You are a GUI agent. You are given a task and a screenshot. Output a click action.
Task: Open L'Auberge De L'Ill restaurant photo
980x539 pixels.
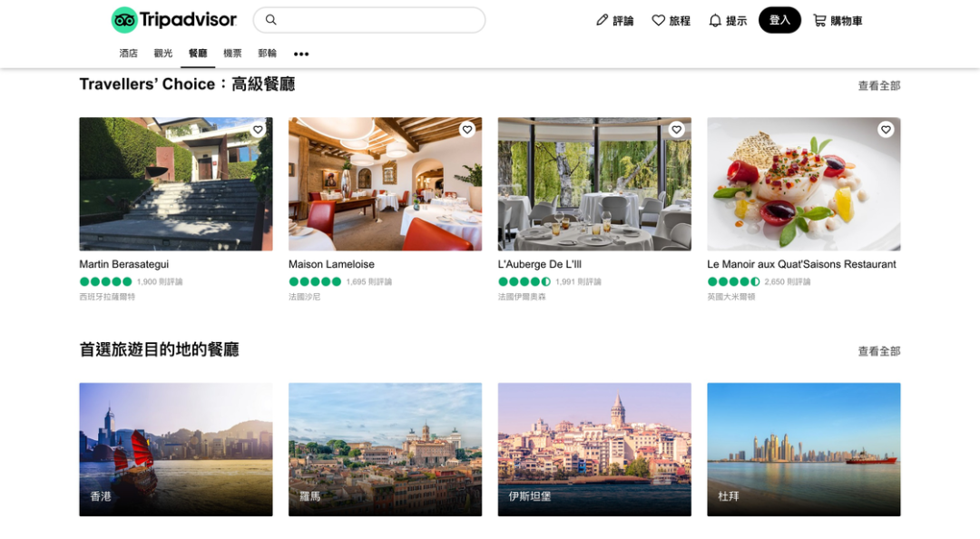pyautogui.click(x=594, y=184)
